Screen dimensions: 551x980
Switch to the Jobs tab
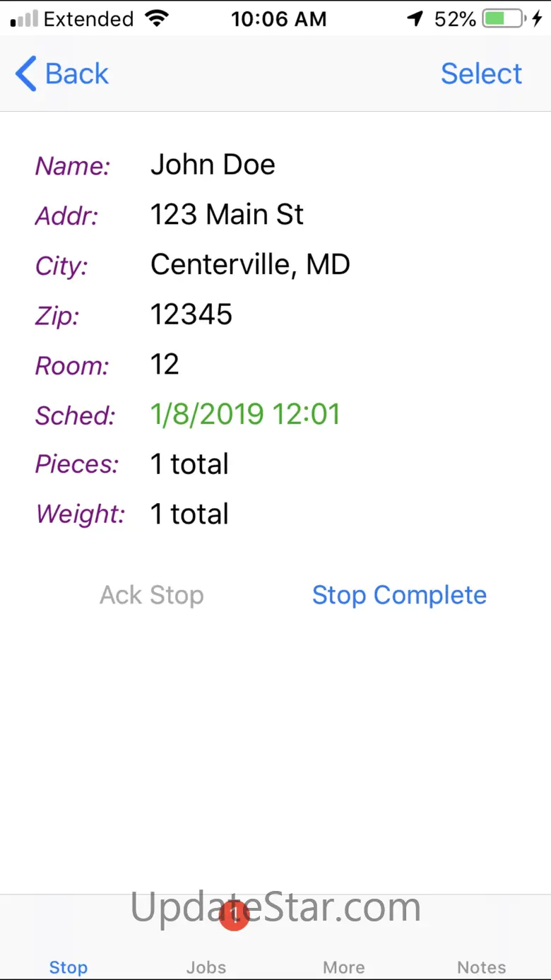[x=206, y=967]
